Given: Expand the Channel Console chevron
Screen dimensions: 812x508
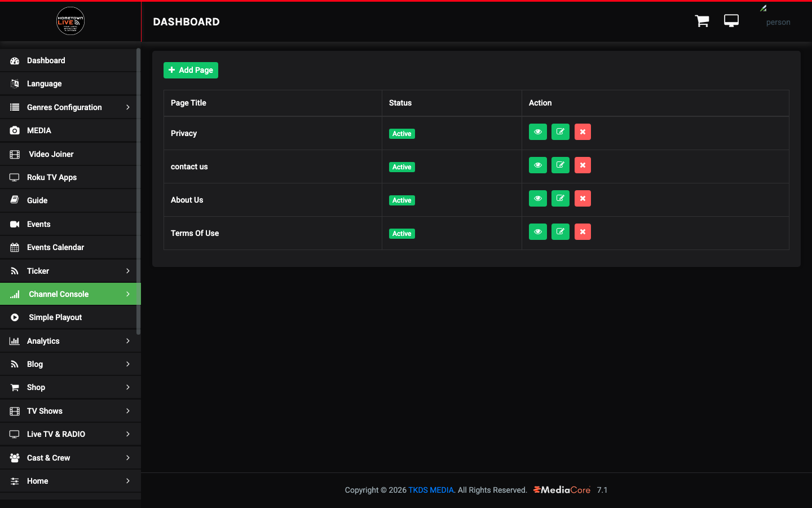Looking at the screenshot, I should click(128, 294).
